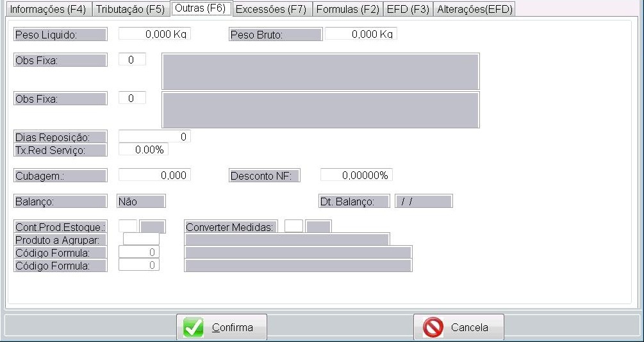
Task: Click the Dias Reposição input field
Action: (154, 137)
